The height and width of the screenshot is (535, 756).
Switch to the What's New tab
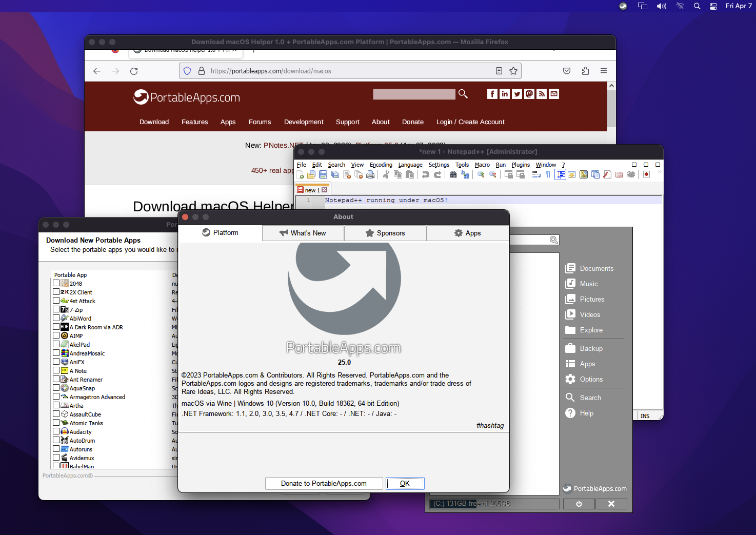click(303, 233)
